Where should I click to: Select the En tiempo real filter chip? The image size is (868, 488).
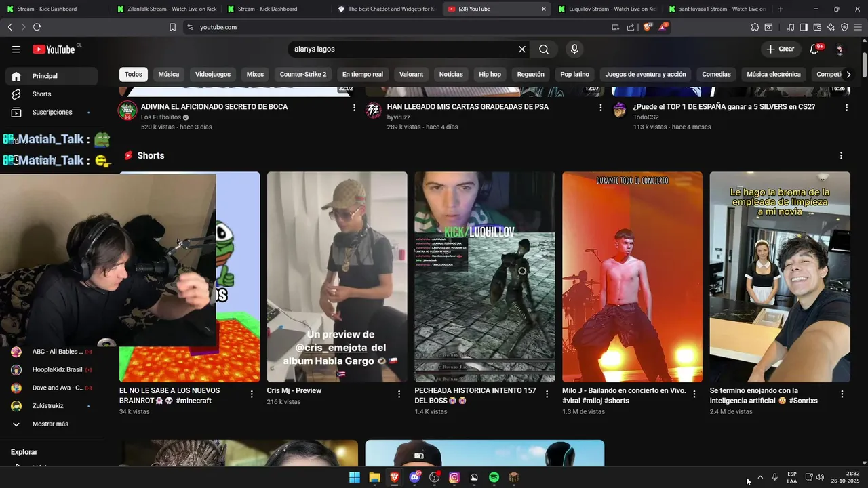tap(363, 75)
